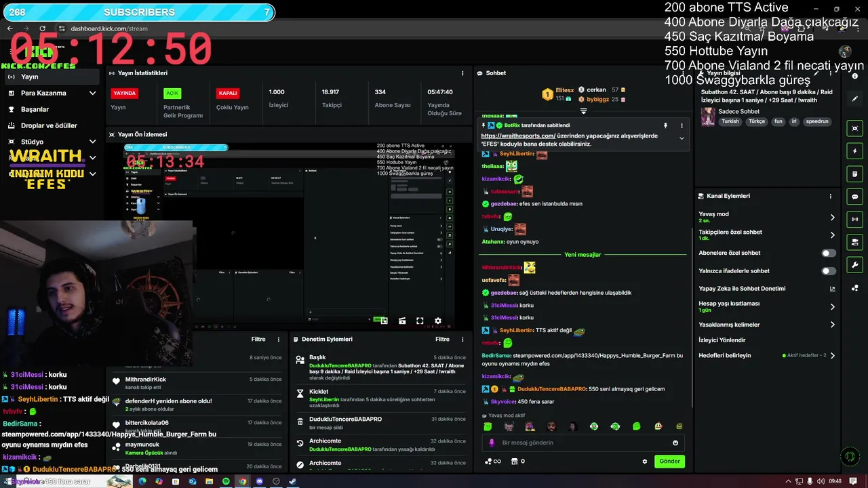Click the green headset support icon
The width and height of the screenshot is (868, 488).
[849, 457]
